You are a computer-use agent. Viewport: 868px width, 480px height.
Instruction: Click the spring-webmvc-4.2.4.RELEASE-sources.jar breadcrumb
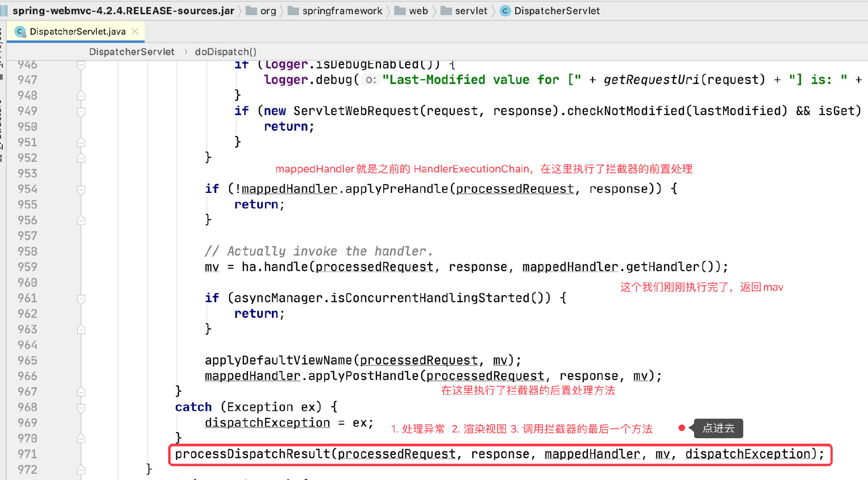tap(123, 11)
